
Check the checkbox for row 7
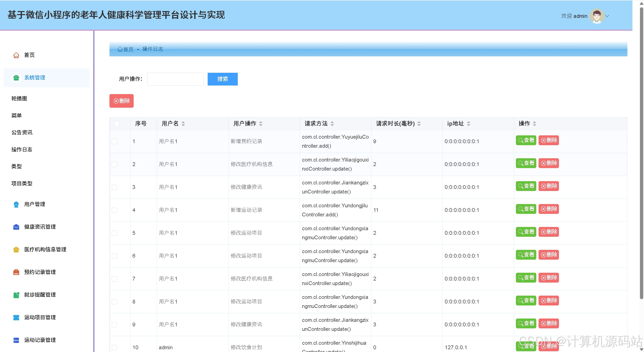[115, 279]
